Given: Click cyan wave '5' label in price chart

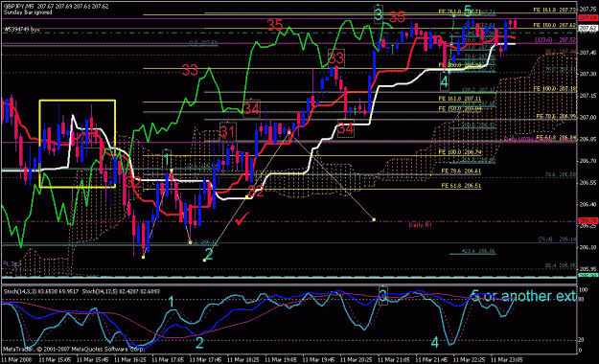Looking at the screenshot, I should (468, 11).
